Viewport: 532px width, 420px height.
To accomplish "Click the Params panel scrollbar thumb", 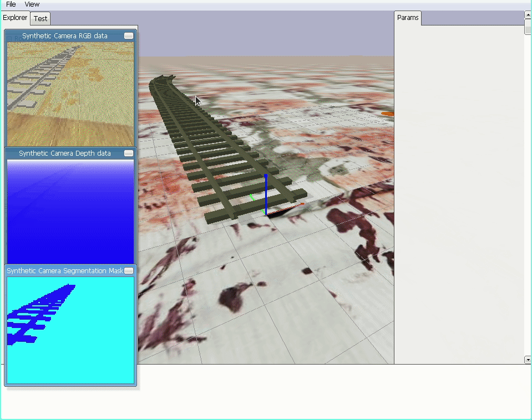I will [x=528, y=28].
